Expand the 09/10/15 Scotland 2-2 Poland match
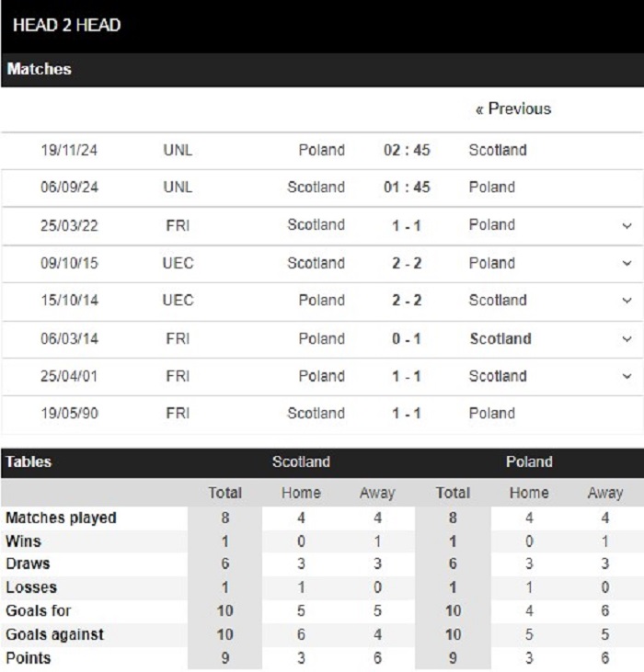The height and width of the screenshot is (672, 644). pos(627,263)
